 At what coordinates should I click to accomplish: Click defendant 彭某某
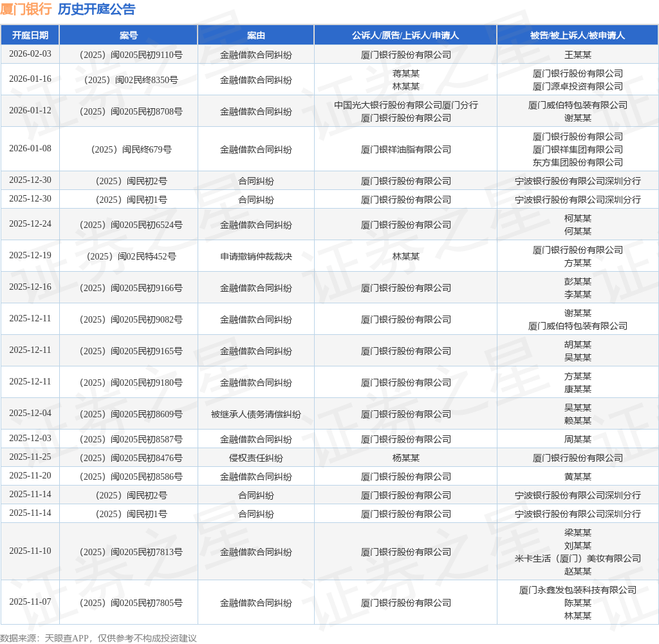click(x=577, y=281)
